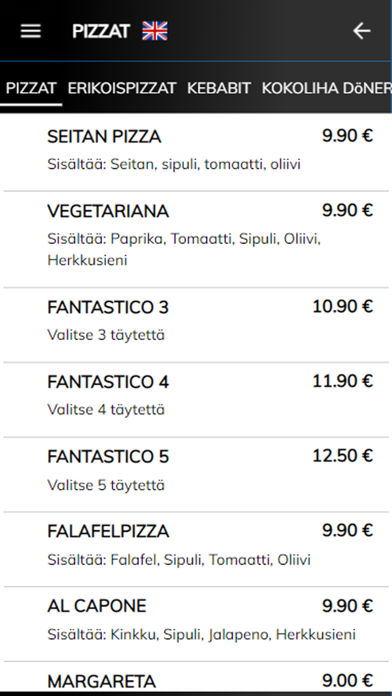Switch to the ERIKOISPIZZAT tab
Screen dimensions: 392x696
[x=122, y=88]
